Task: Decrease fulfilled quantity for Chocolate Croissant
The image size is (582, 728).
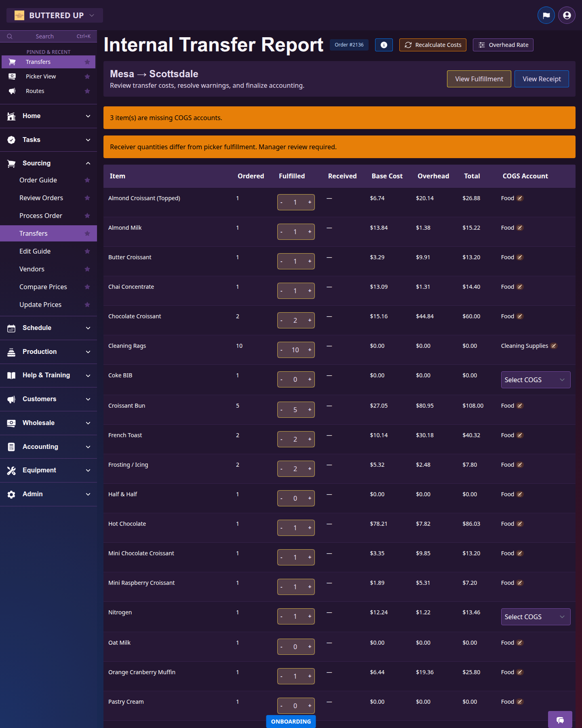Action: tap(282, 320)
